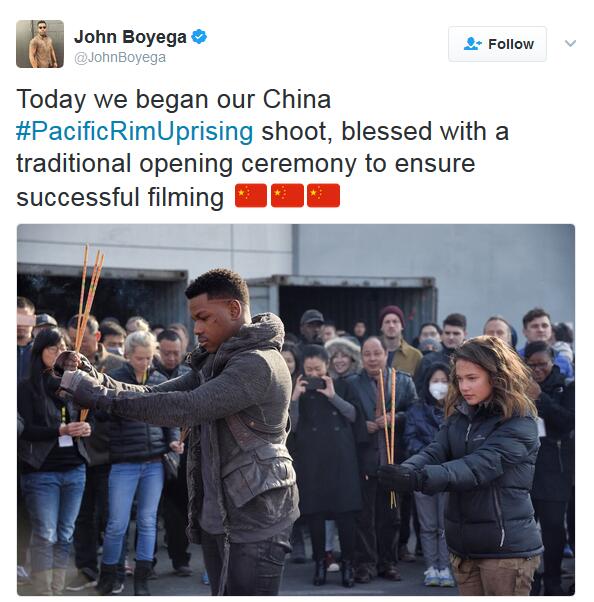Click John Boyega's profile avatar picture
This screenshot has height=602, width=594.
[40, 44]
